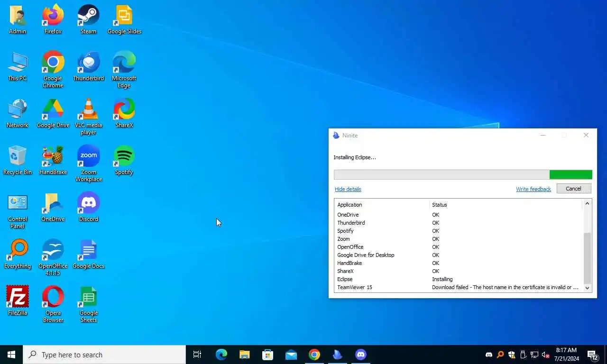The width and height of the screenshot is (607, 364).
Task: Select the Firefox desktop shortcut
Action: click(53, 20)
